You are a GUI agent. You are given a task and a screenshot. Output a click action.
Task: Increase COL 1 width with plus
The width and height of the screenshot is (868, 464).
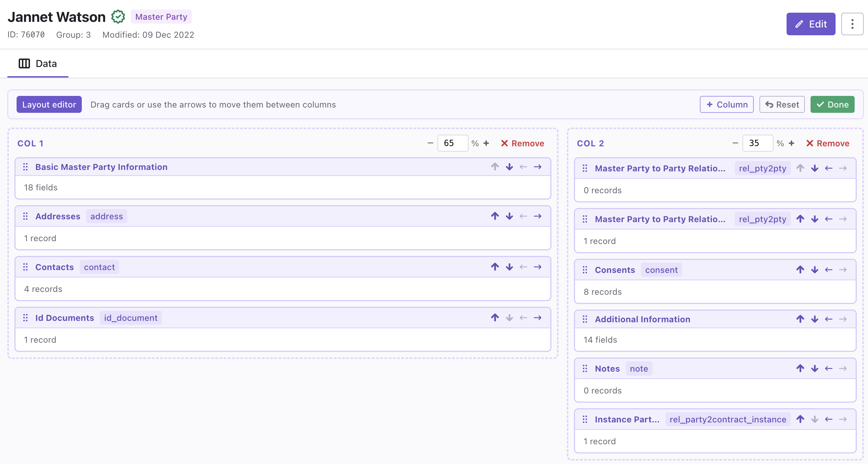486,143
